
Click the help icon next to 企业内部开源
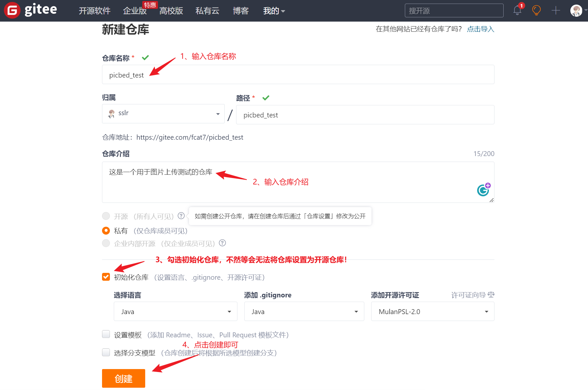tap(222, 243)
